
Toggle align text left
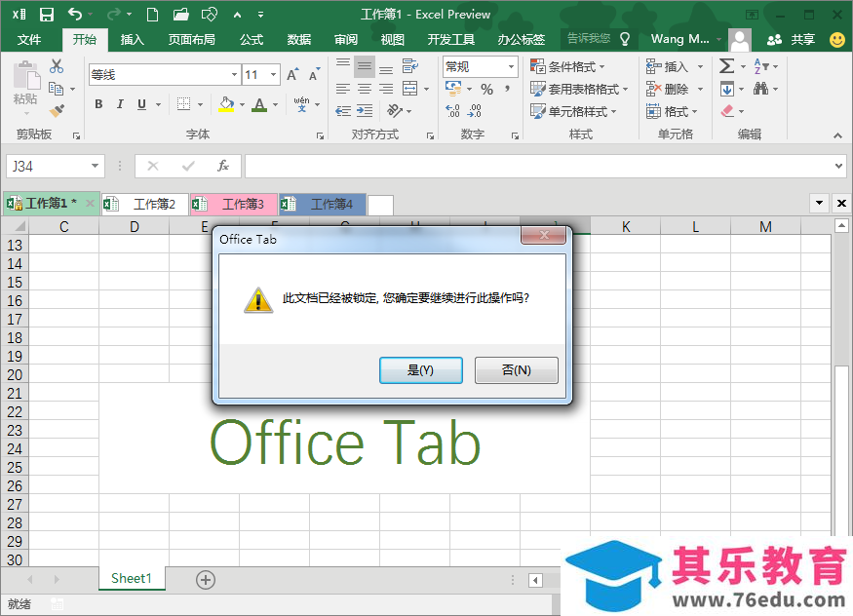click(343, 89)
